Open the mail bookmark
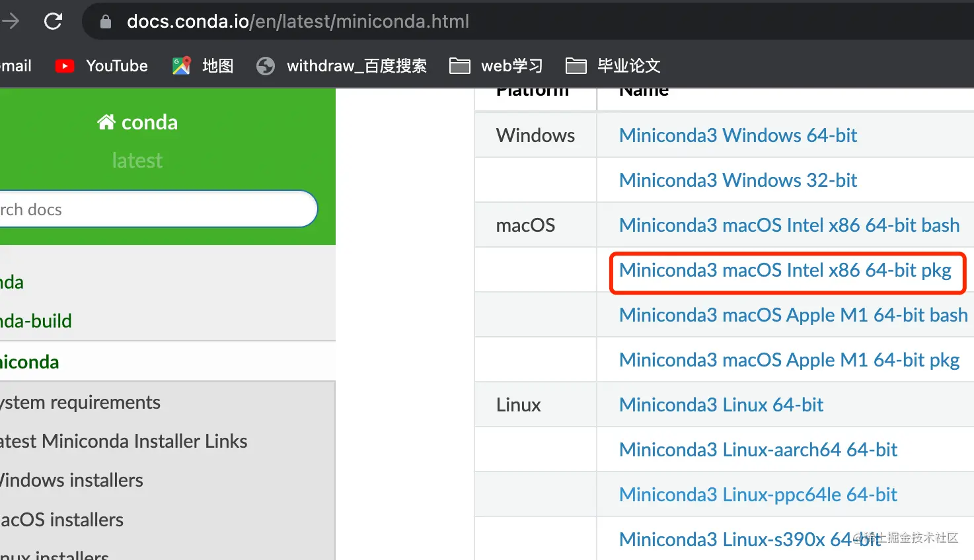 pyautogui.click(x=16, y=65)
